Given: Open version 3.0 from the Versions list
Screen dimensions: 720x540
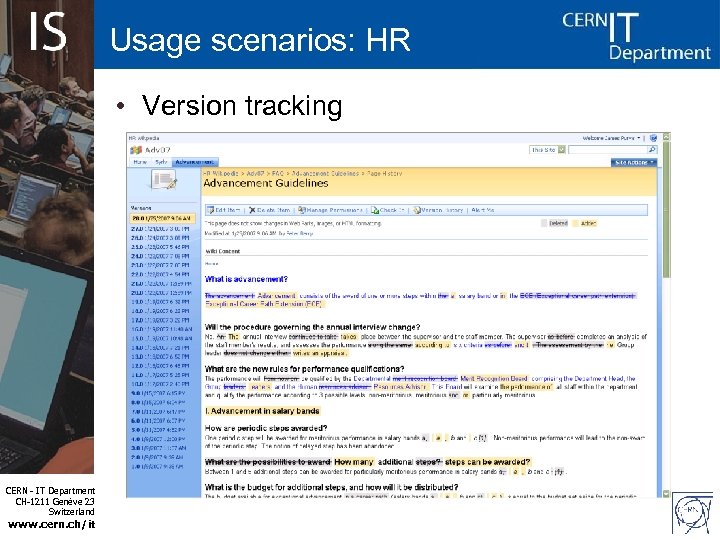Looking at the screenshot, I should (x=159, y=448).
